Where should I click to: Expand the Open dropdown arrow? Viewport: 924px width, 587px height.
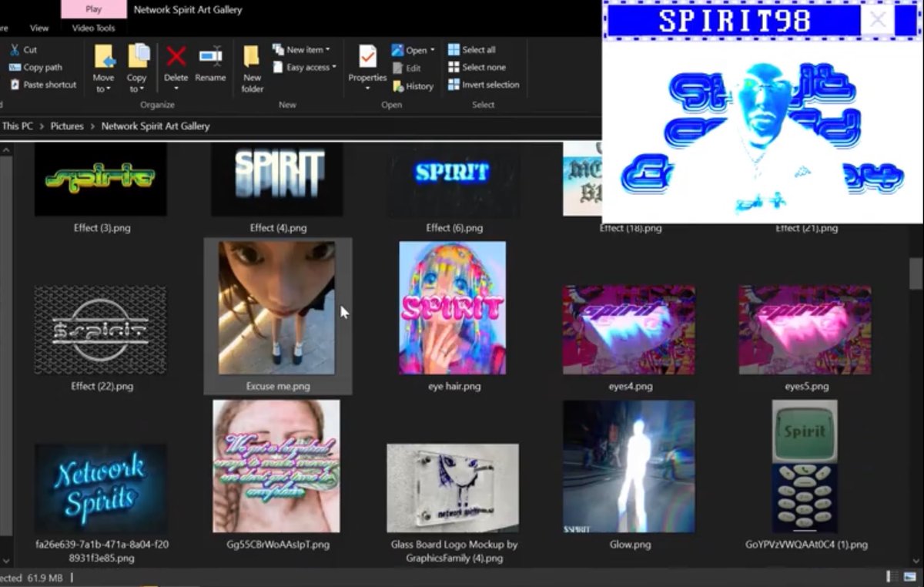click(x=432, y=51)
